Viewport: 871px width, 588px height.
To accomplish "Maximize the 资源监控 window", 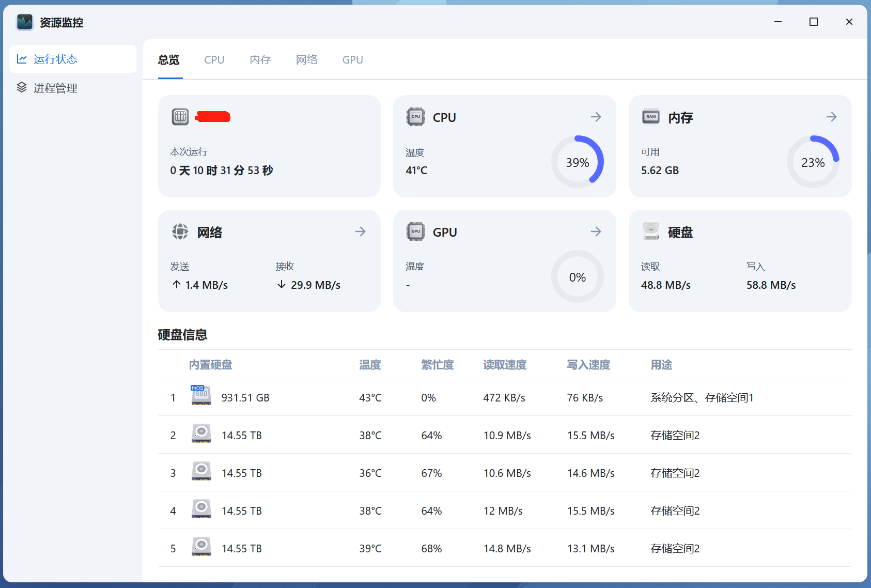I will click(x=814, y=22).
